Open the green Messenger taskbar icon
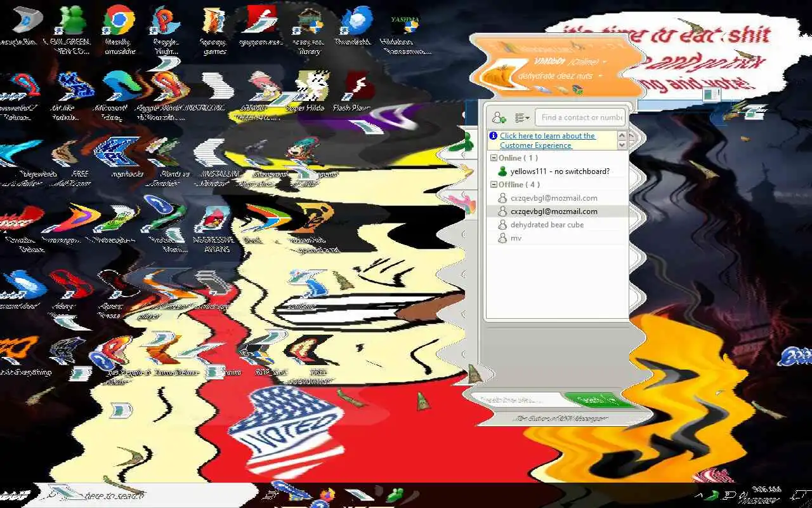Screen dimensions: 812x508 pos(396,495)
